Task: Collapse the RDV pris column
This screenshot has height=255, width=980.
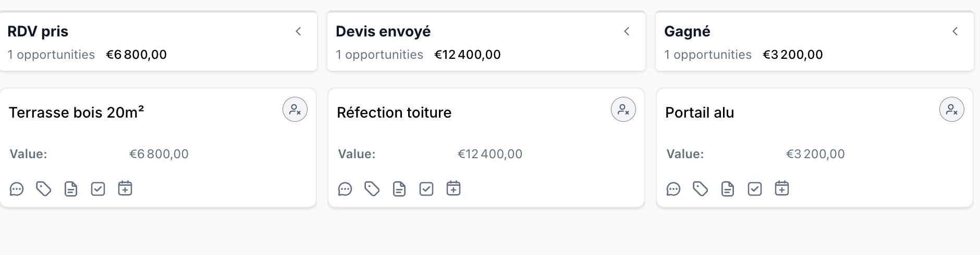Action: click(x=298, y=31)
